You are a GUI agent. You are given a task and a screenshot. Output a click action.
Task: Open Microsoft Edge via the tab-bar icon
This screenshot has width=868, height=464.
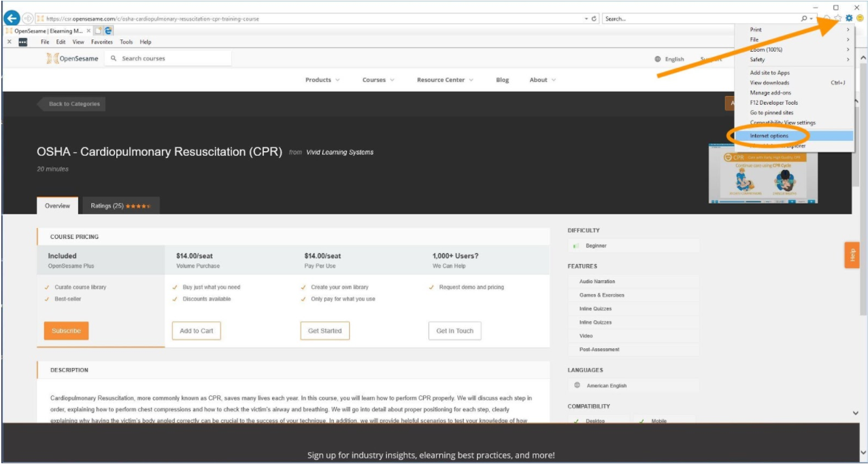pos(109,31)
